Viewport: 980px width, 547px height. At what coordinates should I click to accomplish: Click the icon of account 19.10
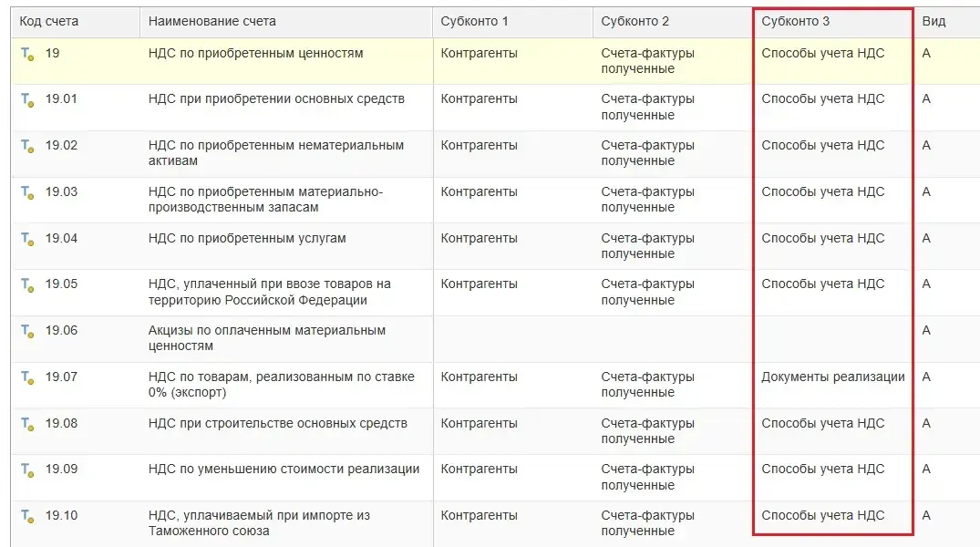[x=27, y=516]
